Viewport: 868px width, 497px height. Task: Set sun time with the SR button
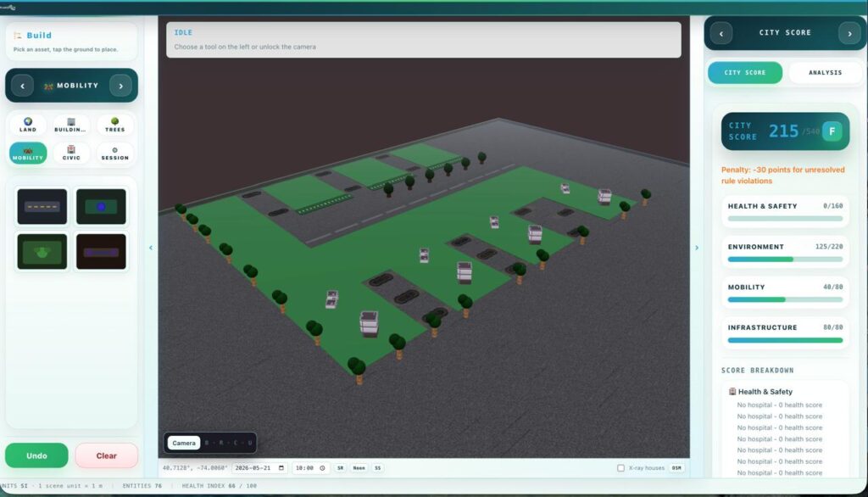tap(341, 467)
